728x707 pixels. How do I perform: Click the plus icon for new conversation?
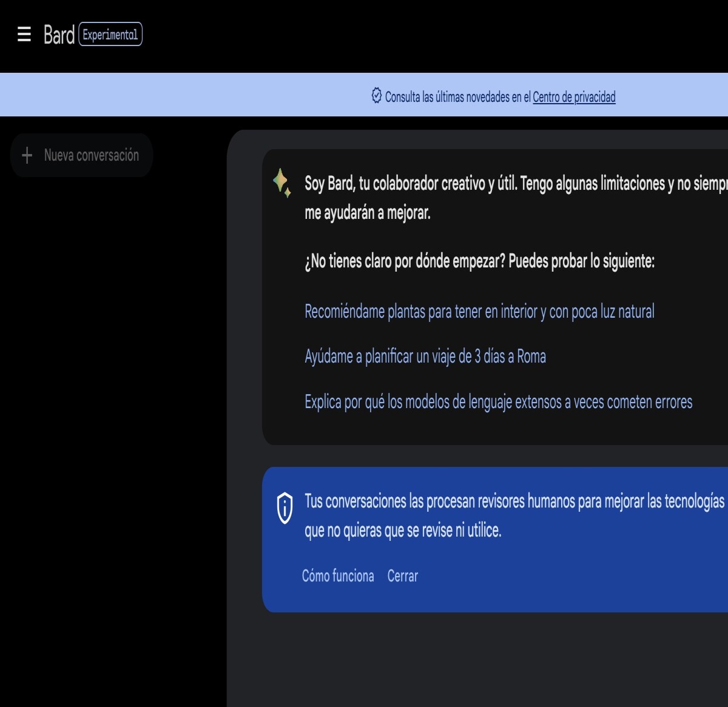click(27, 155)
